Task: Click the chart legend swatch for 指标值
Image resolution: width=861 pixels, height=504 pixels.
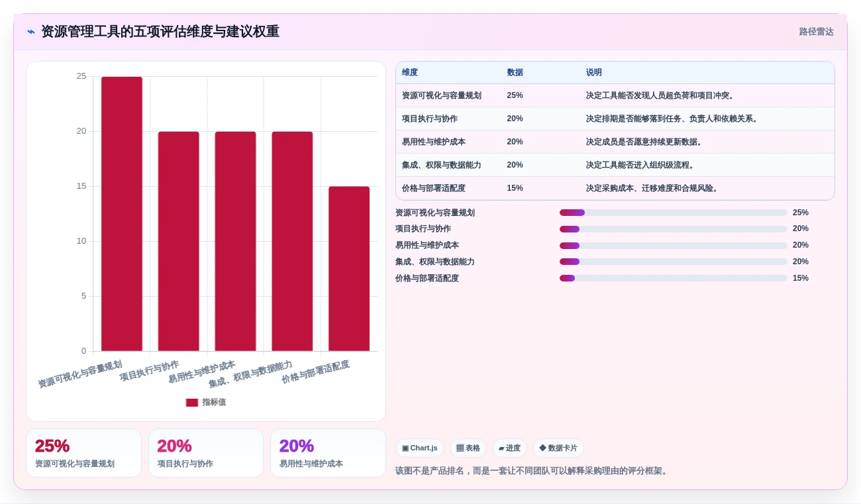Action: click(x=192, y=403)
